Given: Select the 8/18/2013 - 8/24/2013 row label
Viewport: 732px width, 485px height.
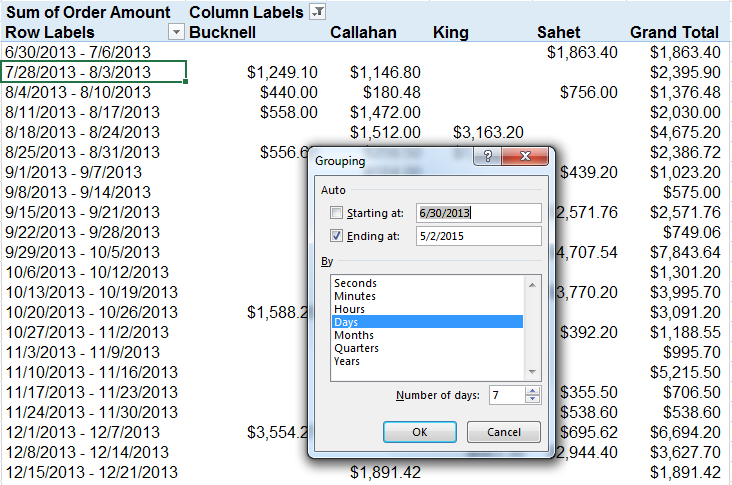Looking at the screenshot, I should point(82,132).
